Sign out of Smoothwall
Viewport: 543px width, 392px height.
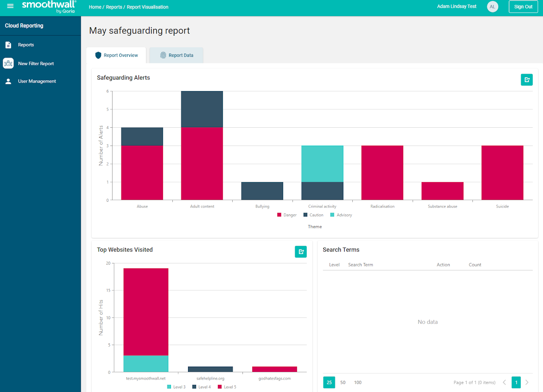coord(523,7)
